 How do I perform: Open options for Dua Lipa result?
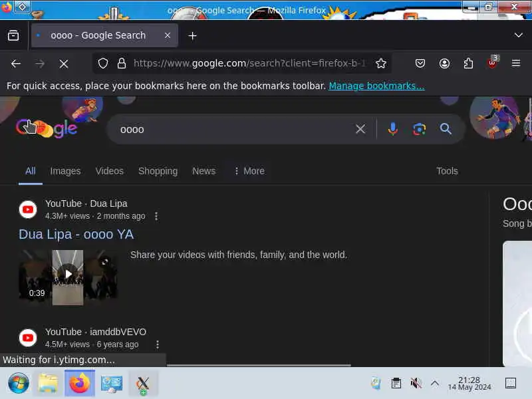point(156,216)
